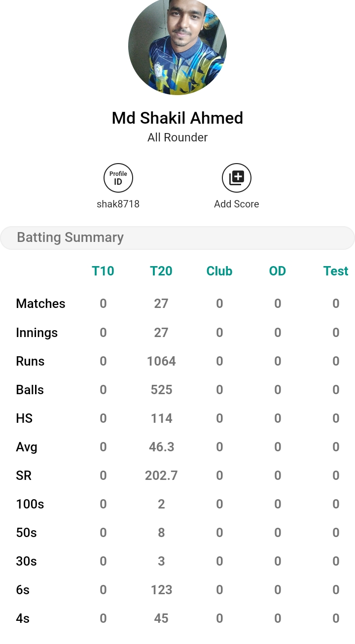This screenshot has width=355, height=644.
Task: Click the Matches row label
Action: (41, 304)
